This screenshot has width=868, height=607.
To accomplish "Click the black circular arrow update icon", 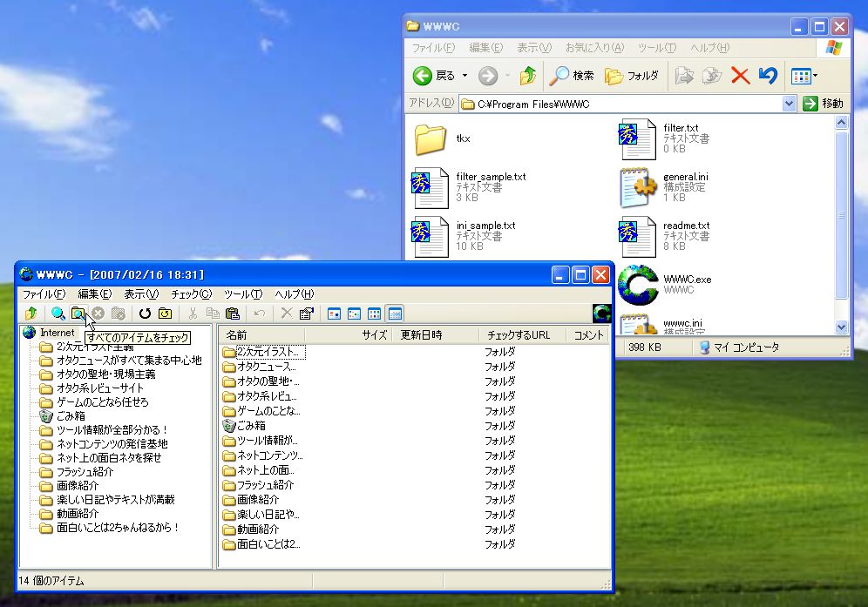I will pyautogui.click(x=145, y=314).
